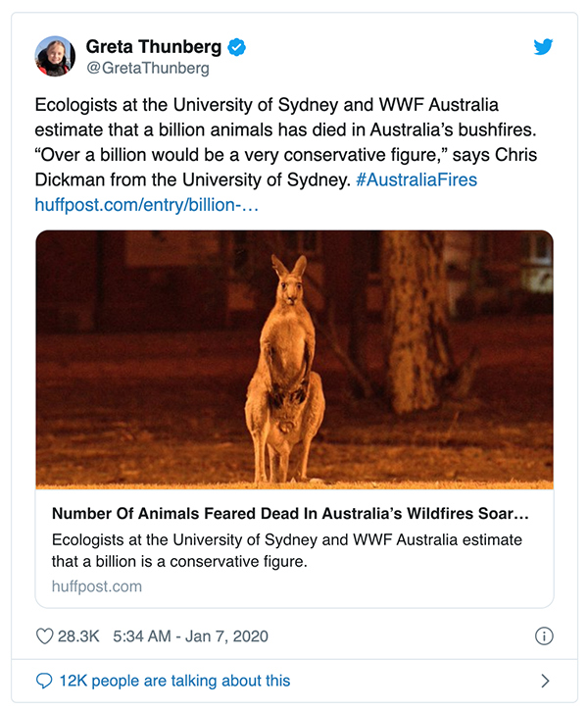The width and height of the screenshot is (588, 711).
Task: Open the kangaroo article image
Action: click(x=294, y=359)
